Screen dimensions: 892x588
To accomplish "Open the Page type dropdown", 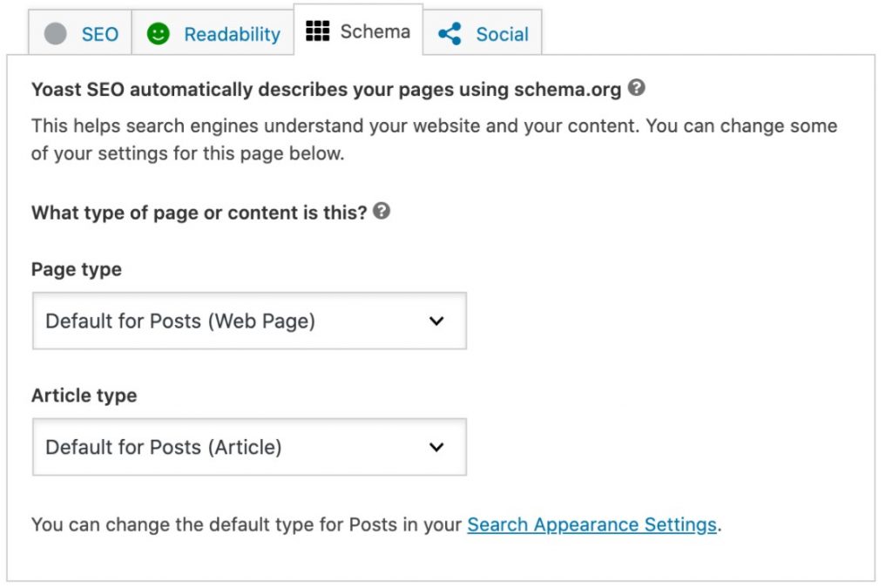I will [249, 321].
